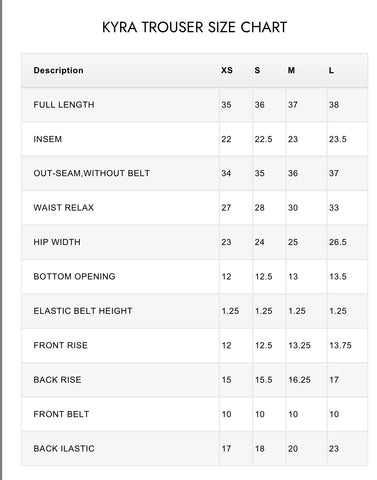
Task: Select the BACK ILASTIC row label
Action: tap(64, 448)
